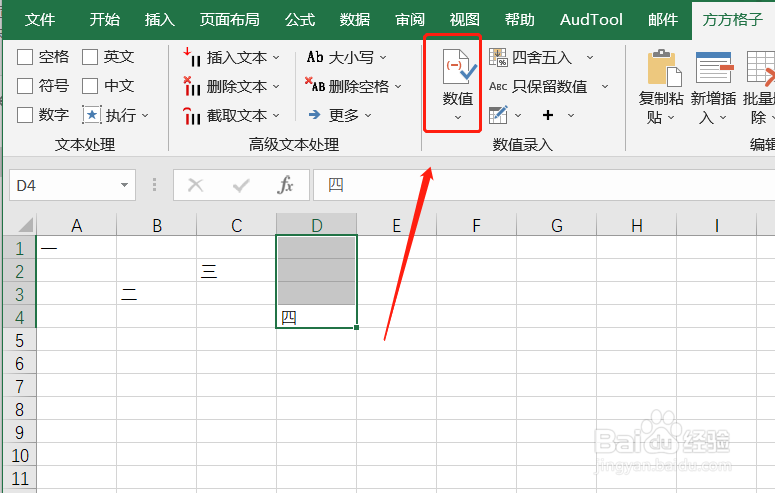This screenshot has width=775, height=493.
Task: Expand the 截取文本 dropdown arrow
Action: click(276, 116)
